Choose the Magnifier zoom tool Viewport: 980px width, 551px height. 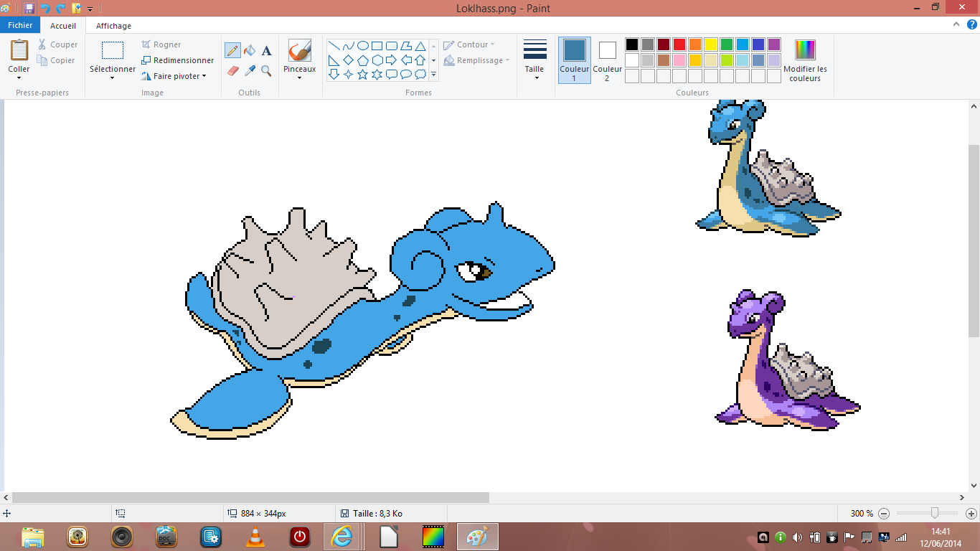point(266,70)
